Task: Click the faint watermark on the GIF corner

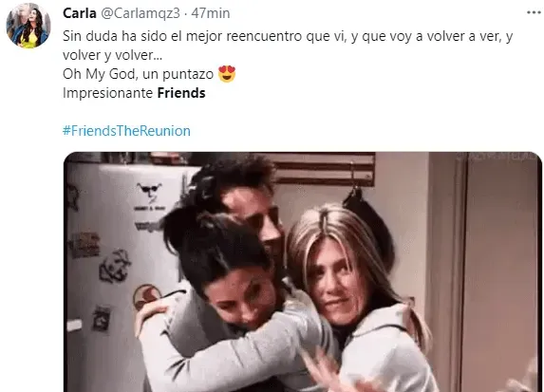Action: point(497,157)
